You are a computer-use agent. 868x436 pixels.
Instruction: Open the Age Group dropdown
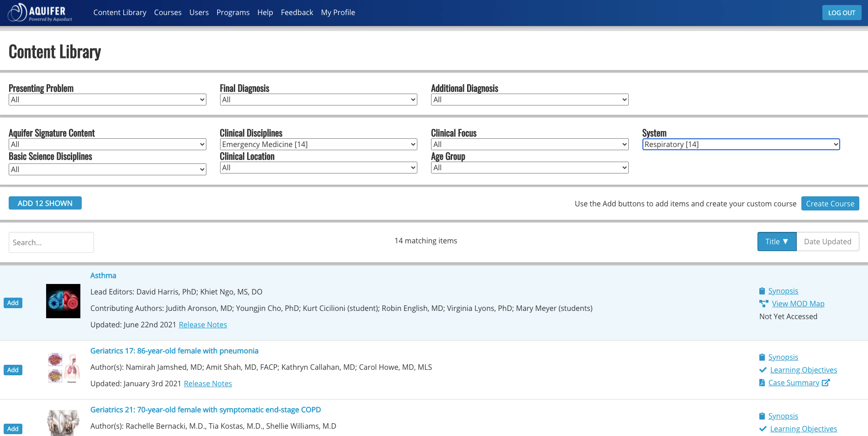pyautogui.click(x=530, y=168)
